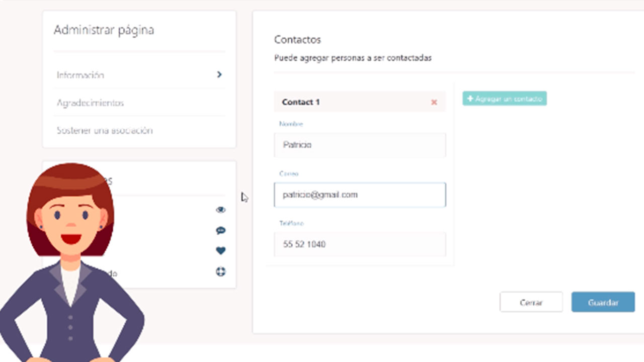Click the Teléfono input with 55 52 1040
Viewport: 644px width, 362px height.
360,245
